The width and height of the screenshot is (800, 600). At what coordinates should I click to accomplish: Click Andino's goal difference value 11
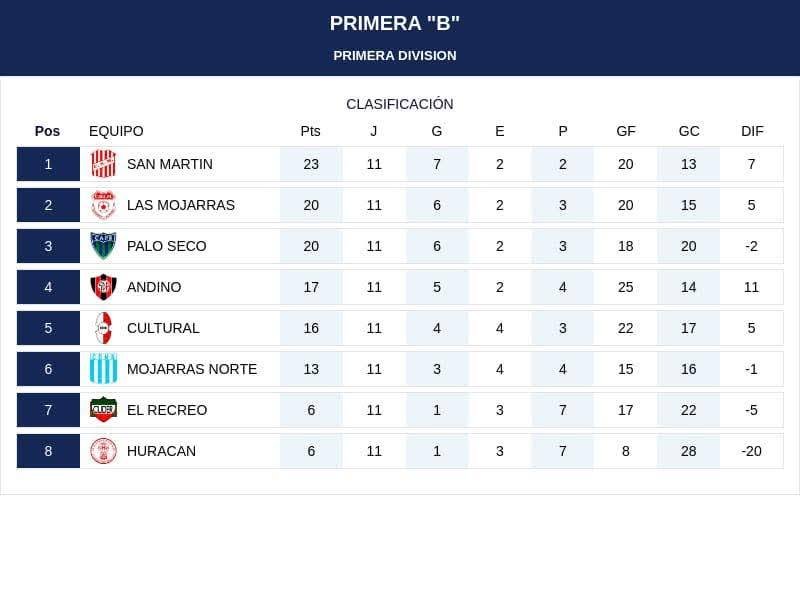point(752,287)
